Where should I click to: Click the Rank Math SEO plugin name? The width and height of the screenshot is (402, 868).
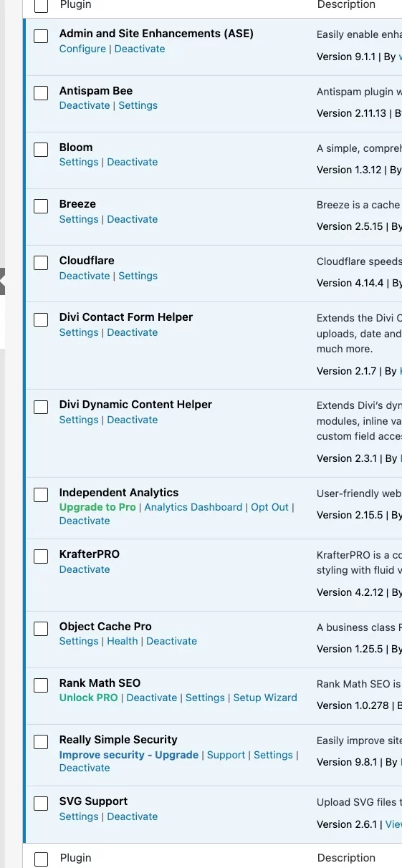[100, 683]
